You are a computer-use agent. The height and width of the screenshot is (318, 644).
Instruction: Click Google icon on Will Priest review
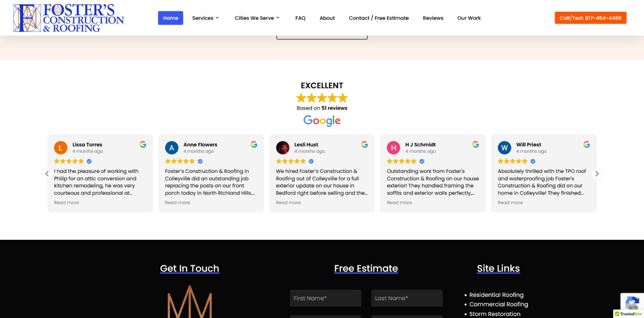587,144
